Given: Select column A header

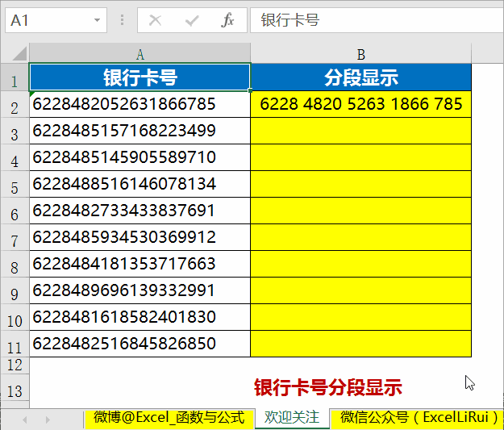Looking at the screenshot, I should [140, 53].
